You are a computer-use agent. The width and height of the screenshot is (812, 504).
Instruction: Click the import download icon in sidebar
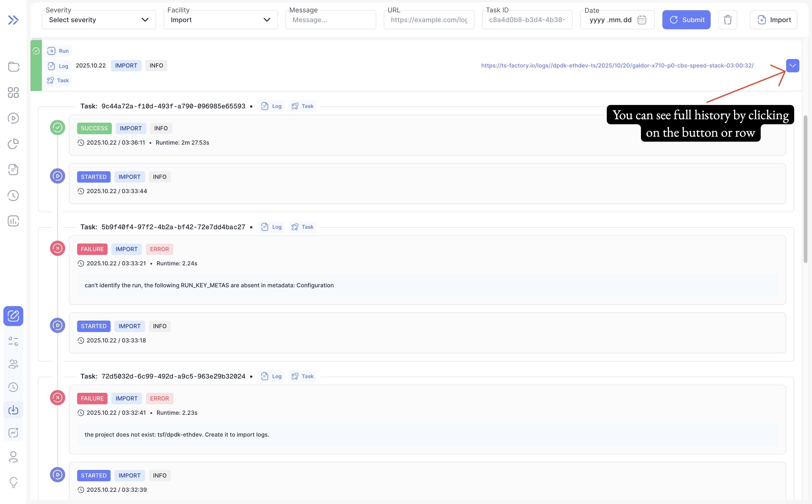(13, 410)
